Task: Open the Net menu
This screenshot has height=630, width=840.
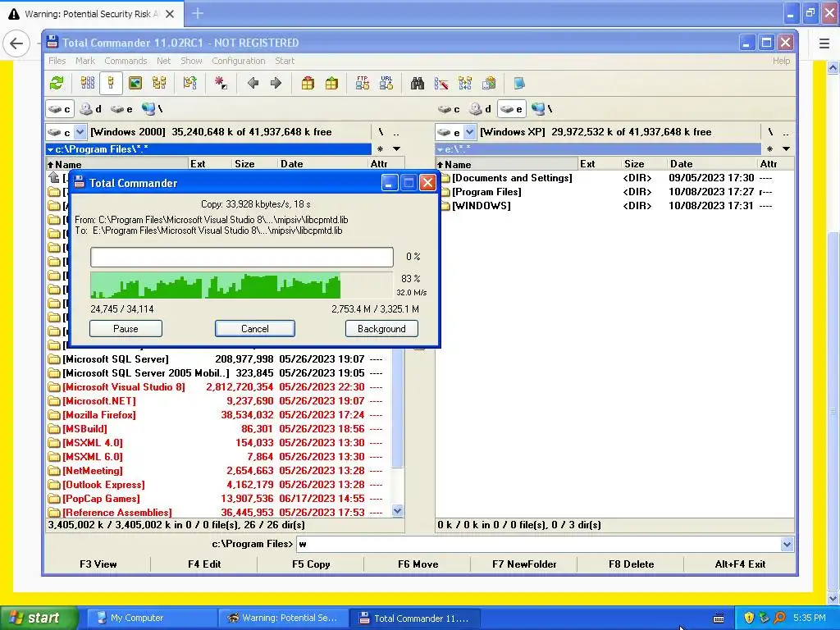Action: (163, 61)
